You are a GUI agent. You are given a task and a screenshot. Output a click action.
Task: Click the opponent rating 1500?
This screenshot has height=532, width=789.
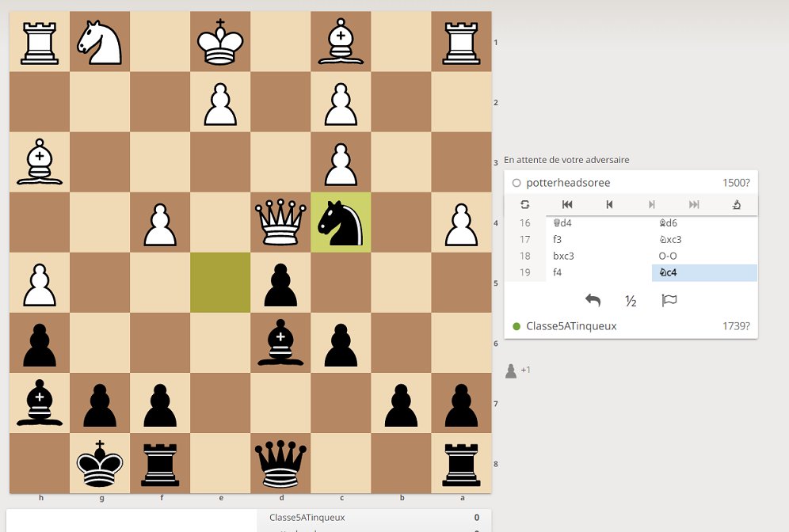click(736, 183)
